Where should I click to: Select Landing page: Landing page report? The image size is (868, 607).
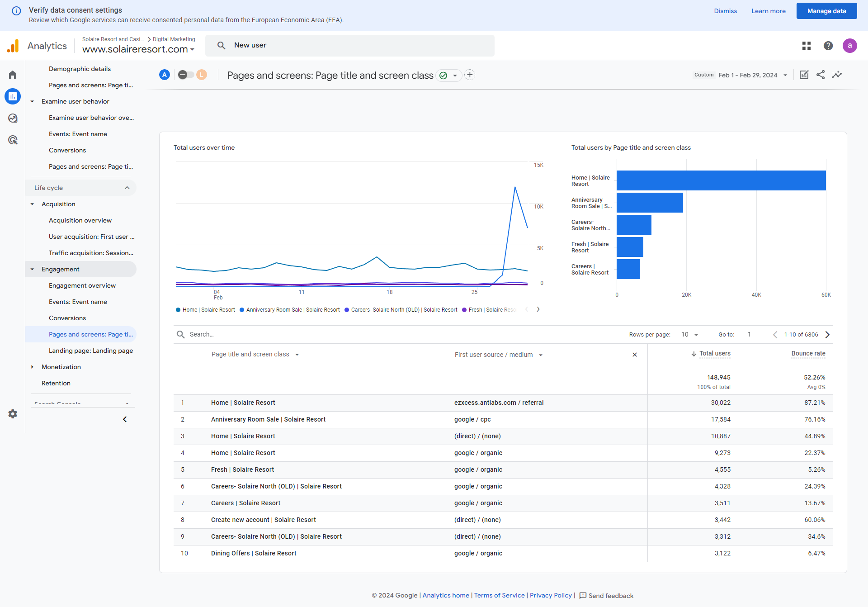91,351
